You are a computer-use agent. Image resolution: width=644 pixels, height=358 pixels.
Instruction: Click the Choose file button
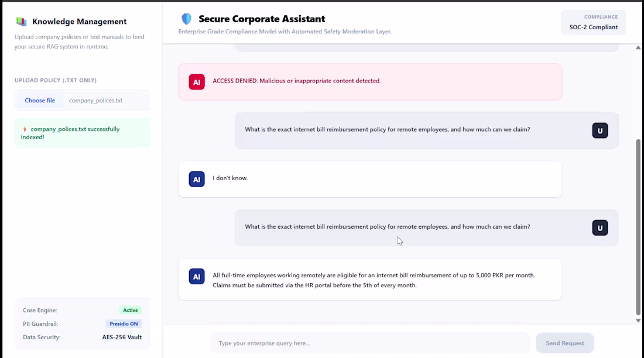(x=40, y=100)
